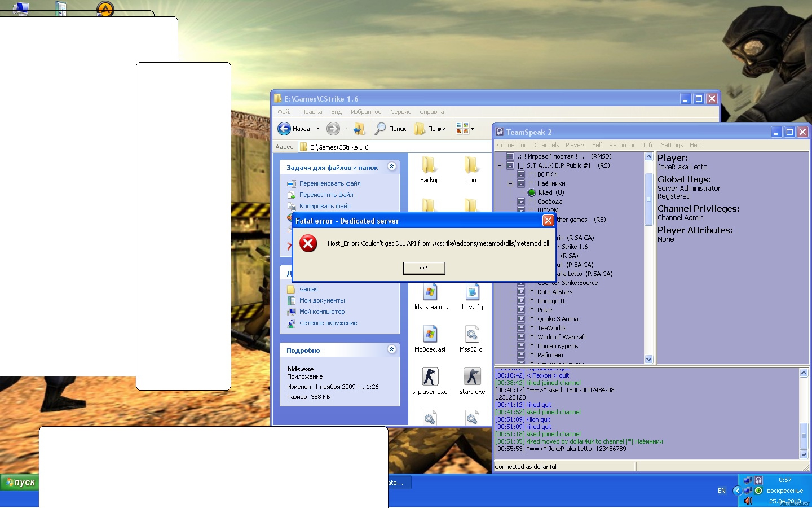The image size is (812, 508).
Task: Open the Правка menu in Explorer
Action: [311, 112]
